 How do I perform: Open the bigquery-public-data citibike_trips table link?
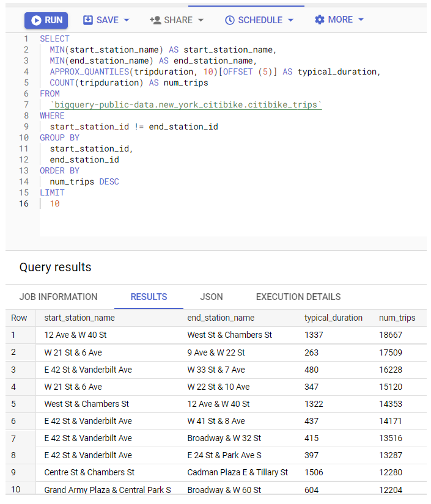click(186, 105)
